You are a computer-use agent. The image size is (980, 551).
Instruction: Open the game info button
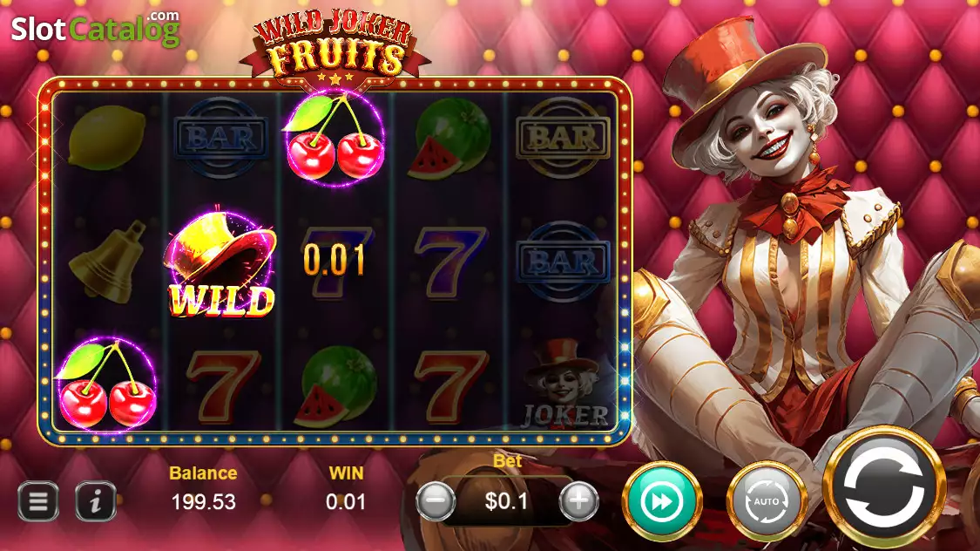pyautogui.click(x=96, y=501)
